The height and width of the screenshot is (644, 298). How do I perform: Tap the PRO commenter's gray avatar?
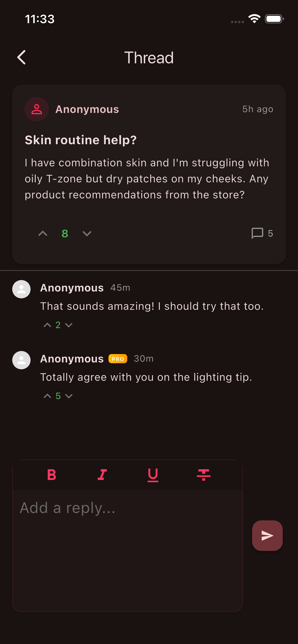[x=21, y=360]
